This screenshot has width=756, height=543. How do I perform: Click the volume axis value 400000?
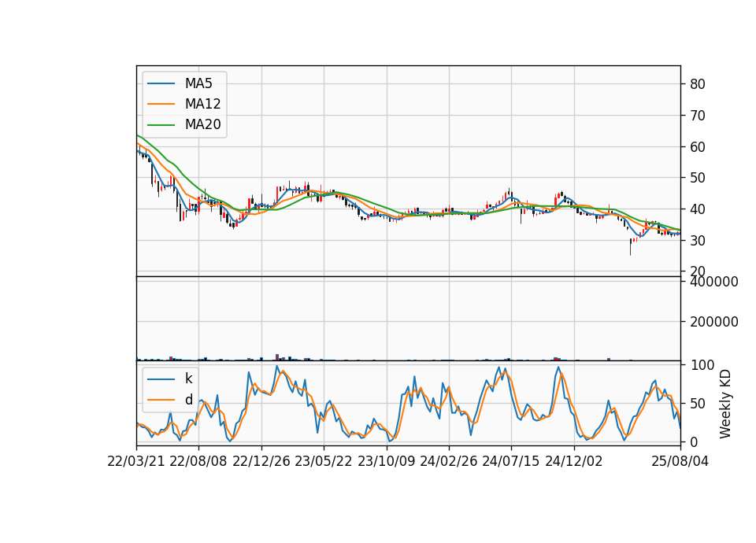pyautogui.click(x=714, y=282)
